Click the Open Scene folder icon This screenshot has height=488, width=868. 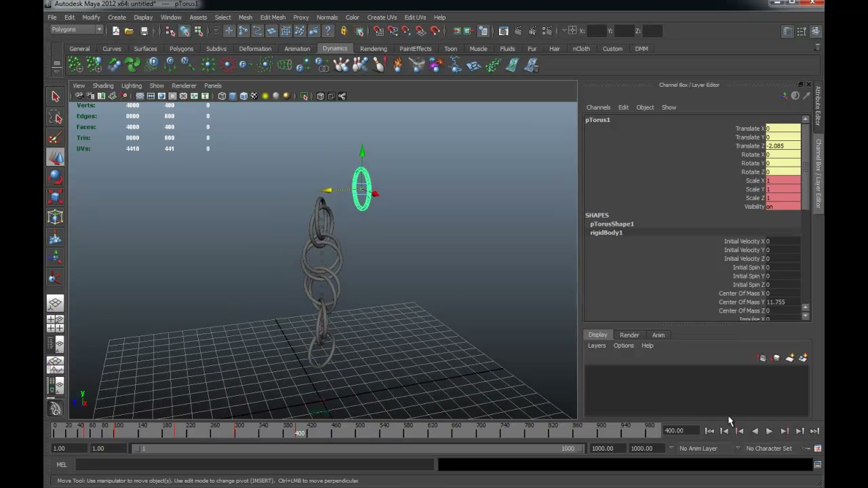129,30
